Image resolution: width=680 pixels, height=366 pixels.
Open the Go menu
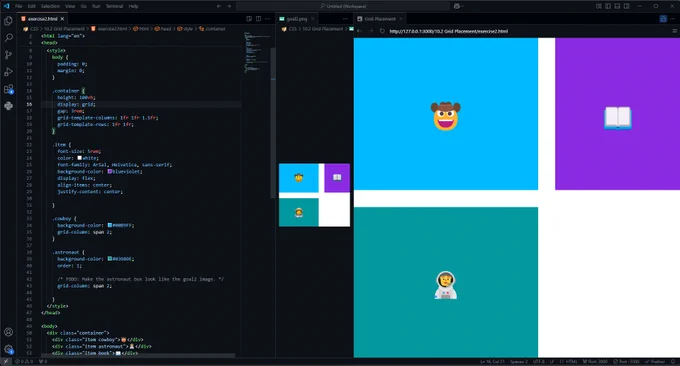click(x=84, y=6)
